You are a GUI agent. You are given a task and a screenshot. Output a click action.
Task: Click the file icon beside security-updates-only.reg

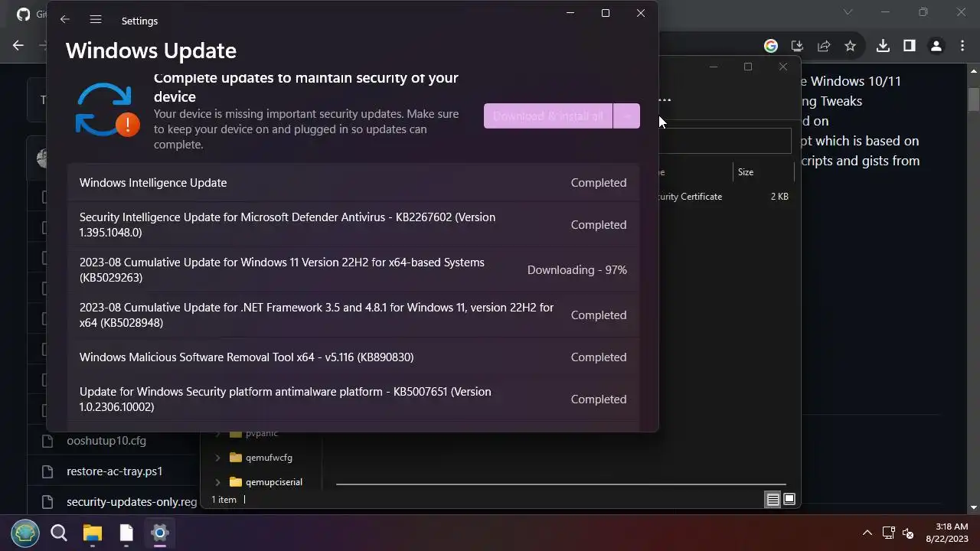[47, 502]
